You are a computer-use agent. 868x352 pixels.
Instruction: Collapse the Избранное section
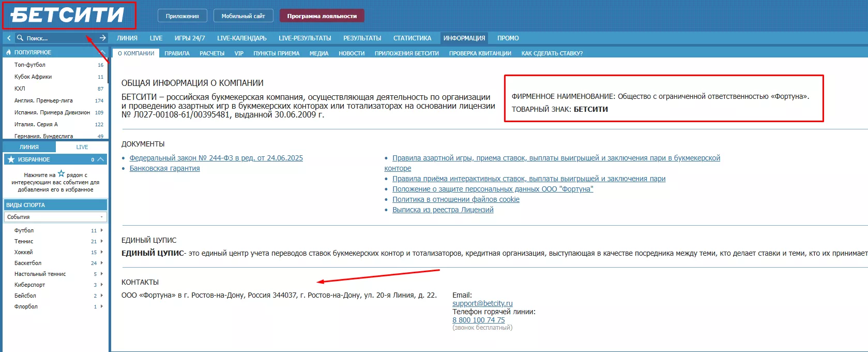point(101,159)
